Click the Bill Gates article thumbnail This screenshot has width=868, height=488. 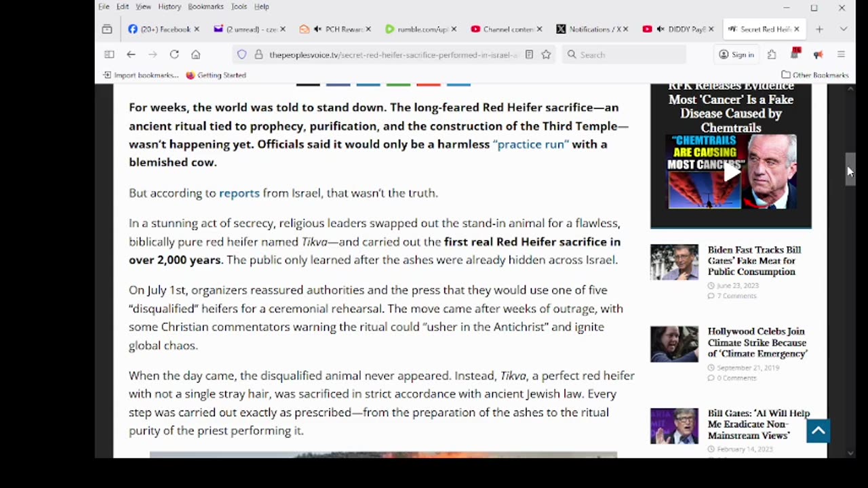point(674,426)
